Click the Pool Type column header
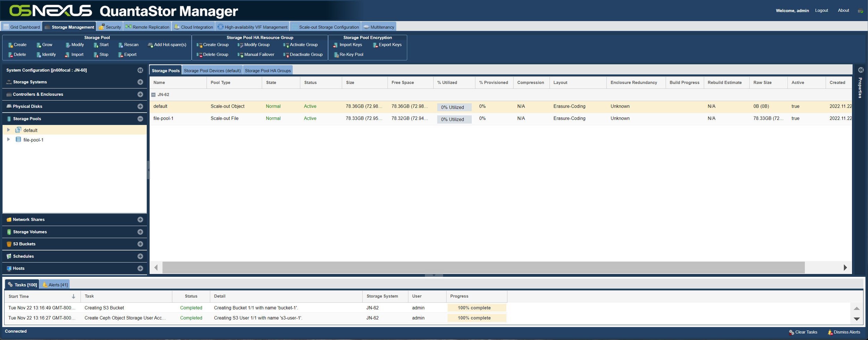This screenshot has height=340, width=868. point(234,83)
